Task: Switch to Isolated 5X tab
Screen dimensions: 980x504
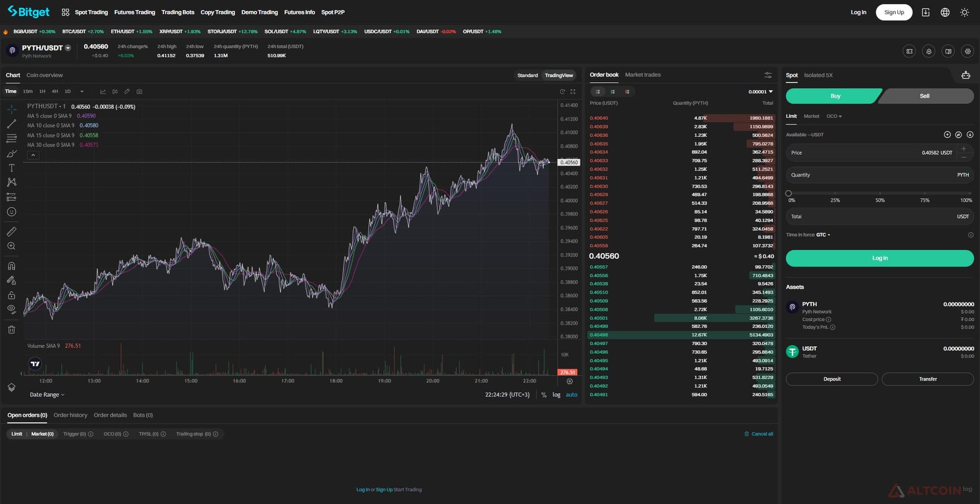Action: [818, 75]
